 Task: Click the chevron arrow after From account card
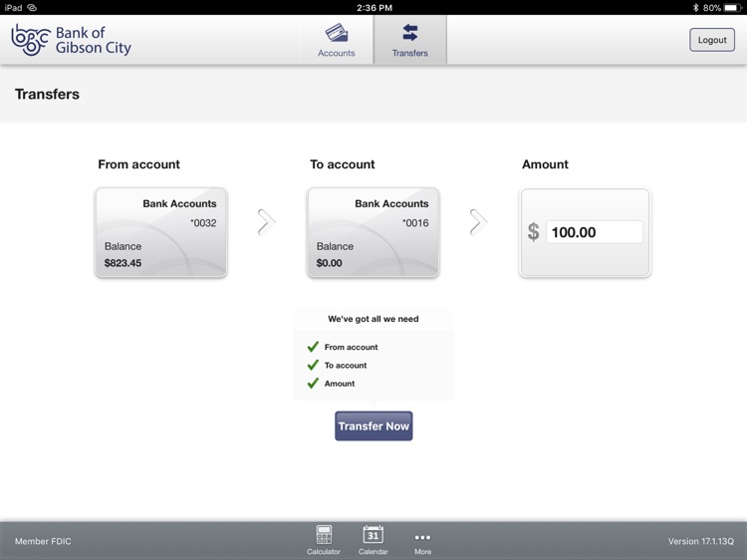pos(266,222)
